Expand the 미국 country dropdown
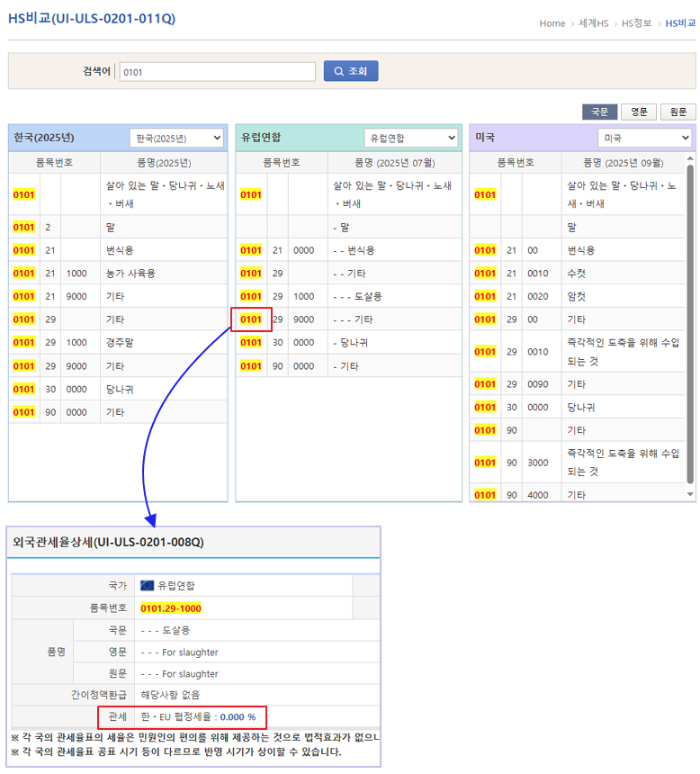This screenshot has width=700, height=774. [644, 138]
